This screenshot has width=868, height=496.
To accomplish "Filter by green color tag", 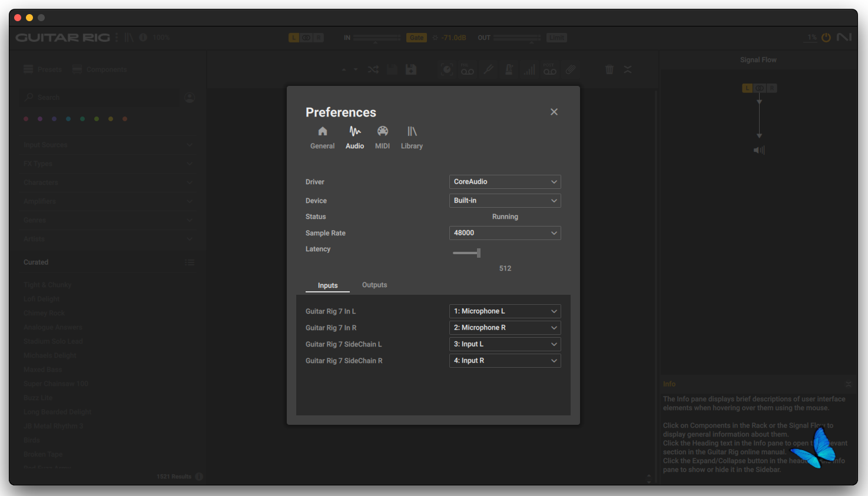I will click(x=82, y=119).
